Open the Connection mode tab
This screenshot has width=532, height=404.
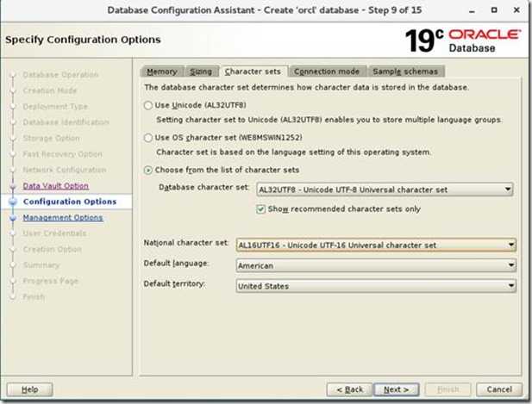pyautogui.click(x=327, y=71)
